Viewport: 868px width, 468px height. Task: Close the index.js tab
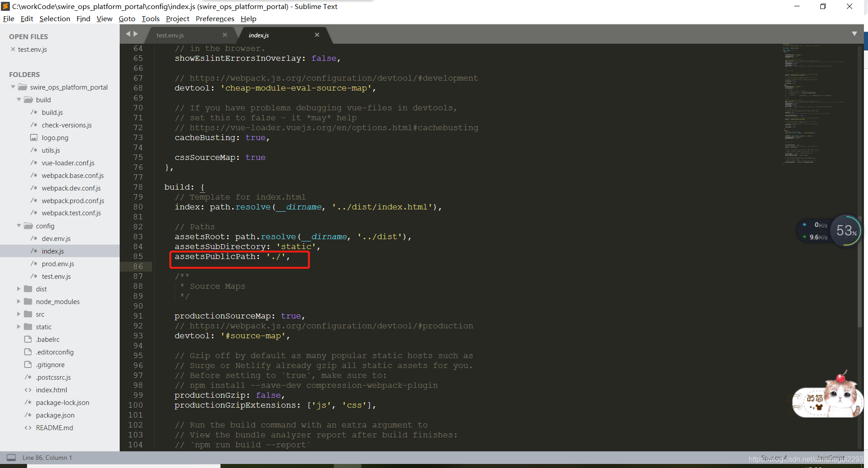pyautogui.click(x=317, y=35)
